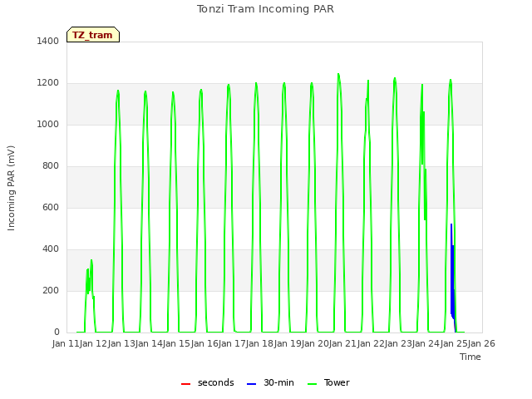This screenshot has height=399, width=532.
Task: Click the 1000 y-axis label
Action: pyautogui.click(x=48, y=125)
